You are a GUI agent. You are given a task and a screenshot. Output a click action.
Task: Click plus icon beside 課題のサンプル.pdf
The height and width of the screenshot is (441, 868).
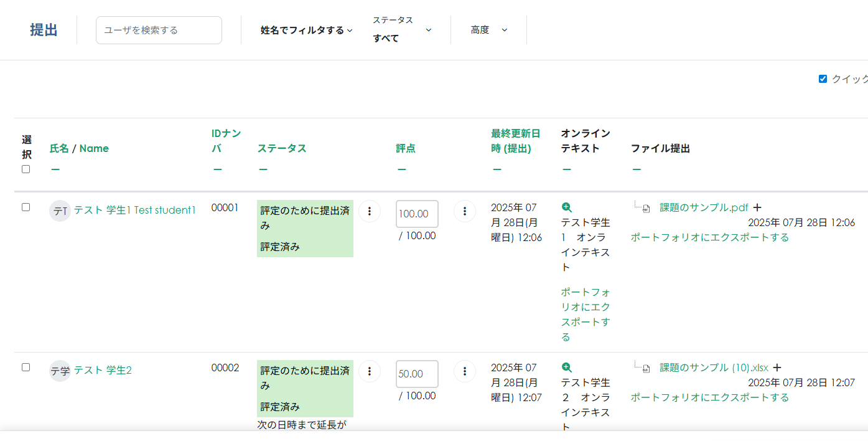[757, 207]
